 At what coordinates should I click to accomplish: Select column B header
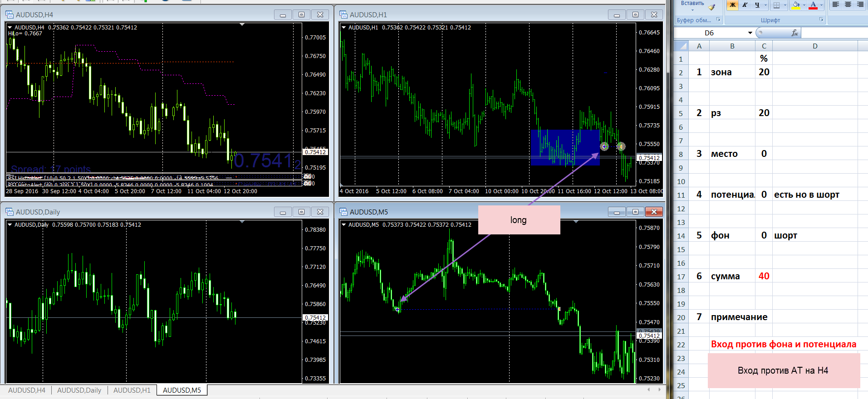tap(732, 46)
